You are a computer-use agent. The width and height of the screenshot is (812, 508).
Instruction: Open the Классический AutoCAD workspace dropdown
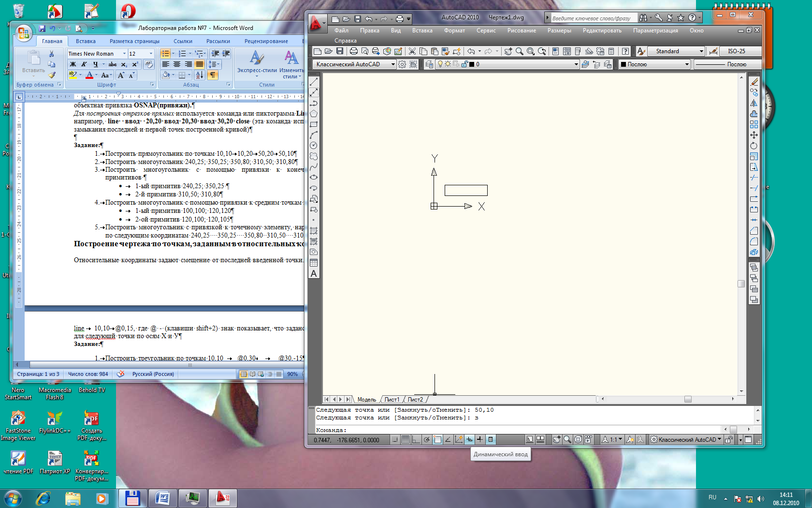pyautogui.click(x=393, y=64)
